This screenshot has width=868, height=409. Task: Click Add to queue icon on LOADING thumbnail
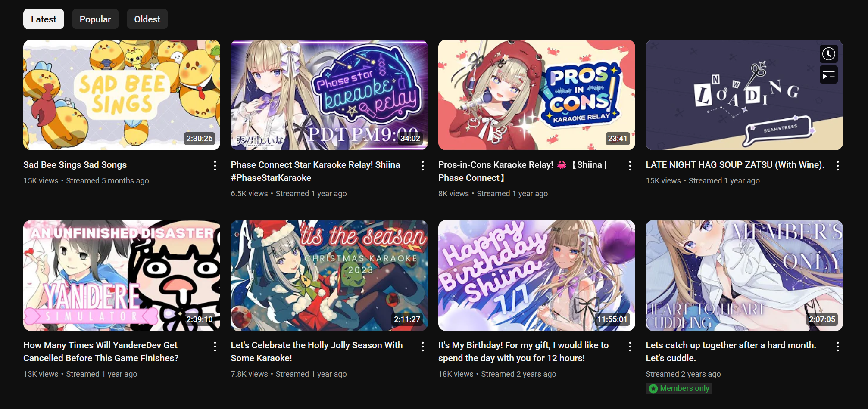828,75
